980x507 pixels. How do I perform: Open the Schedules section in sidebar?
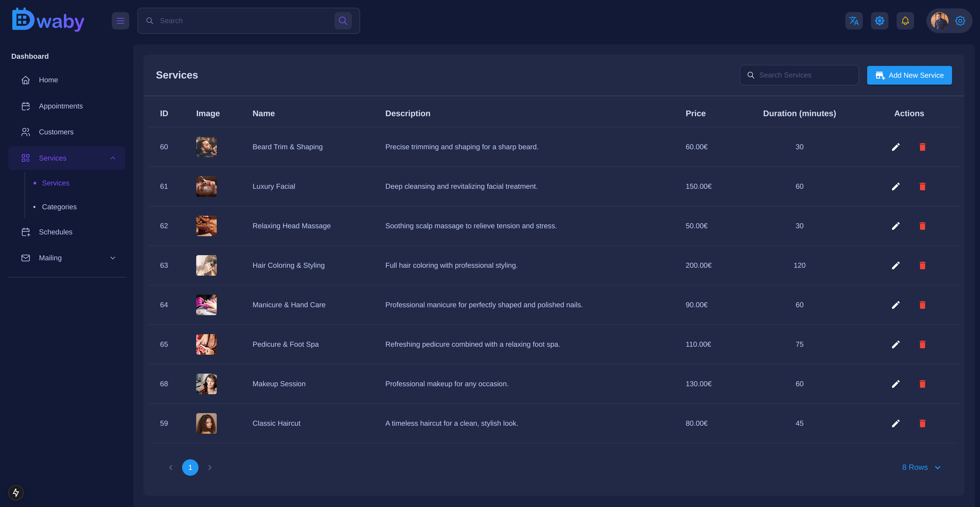[56, 232]
